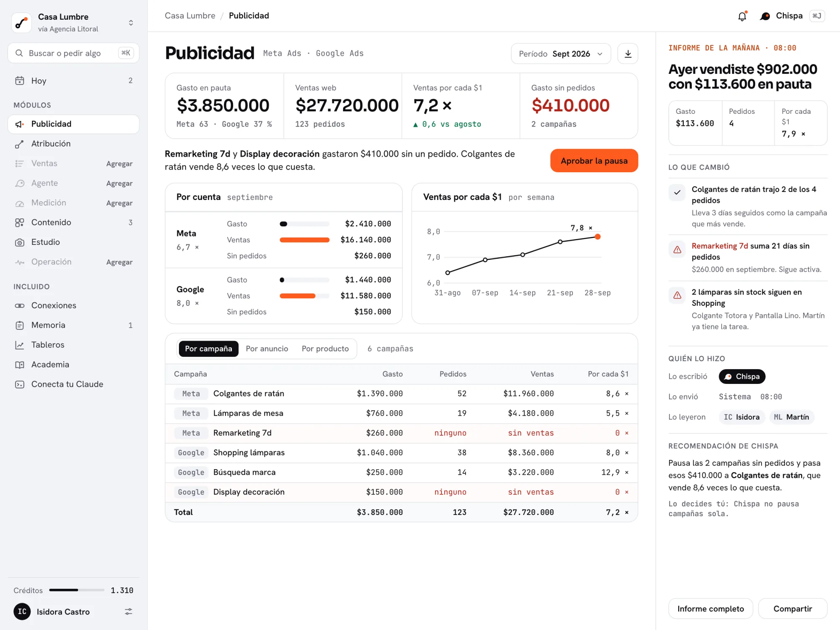Click warning icon for lámparas sin stock

click(677, 296)
